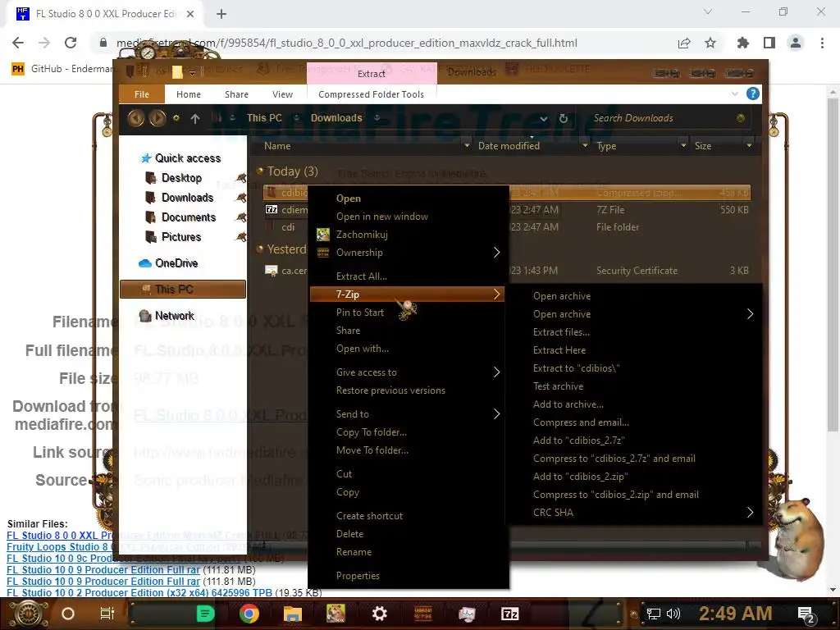The height and width of the screenshot is (630, 840).
Task: Bookmark this page with the star icon
Action: tap(710, 43)
